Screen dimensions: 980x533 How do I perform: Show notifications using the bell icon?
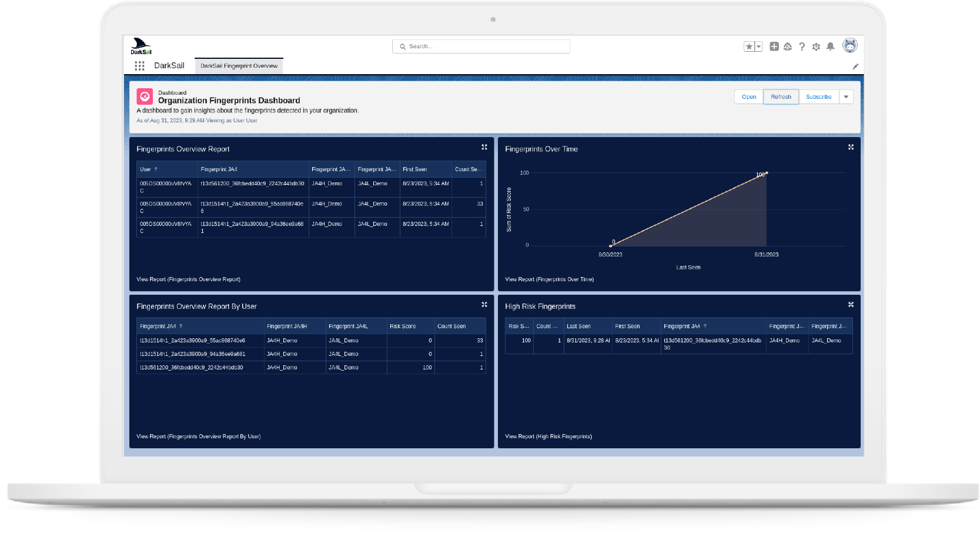pyautogui.click(x=830, y=46)
